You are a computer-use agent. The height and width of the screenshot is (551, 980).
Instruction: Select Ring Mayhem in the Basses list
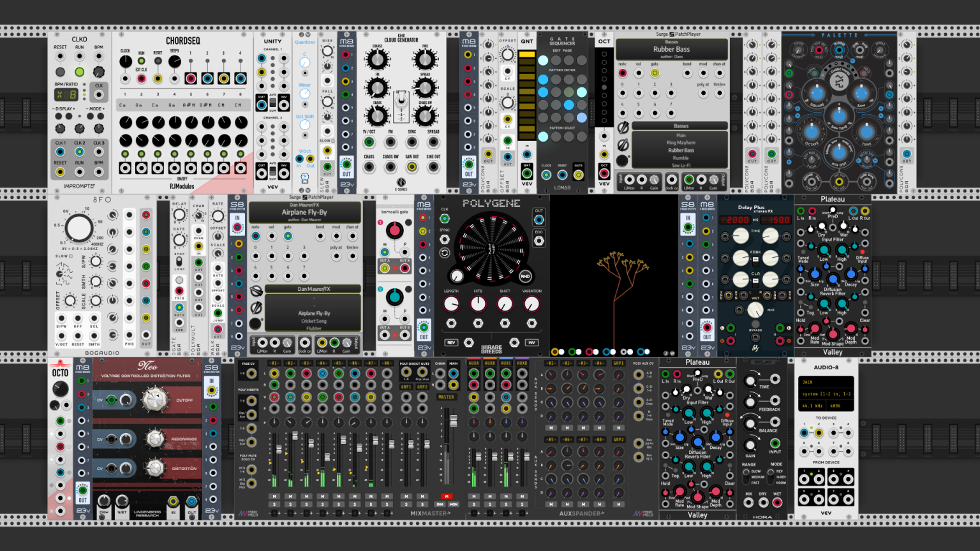681,143
